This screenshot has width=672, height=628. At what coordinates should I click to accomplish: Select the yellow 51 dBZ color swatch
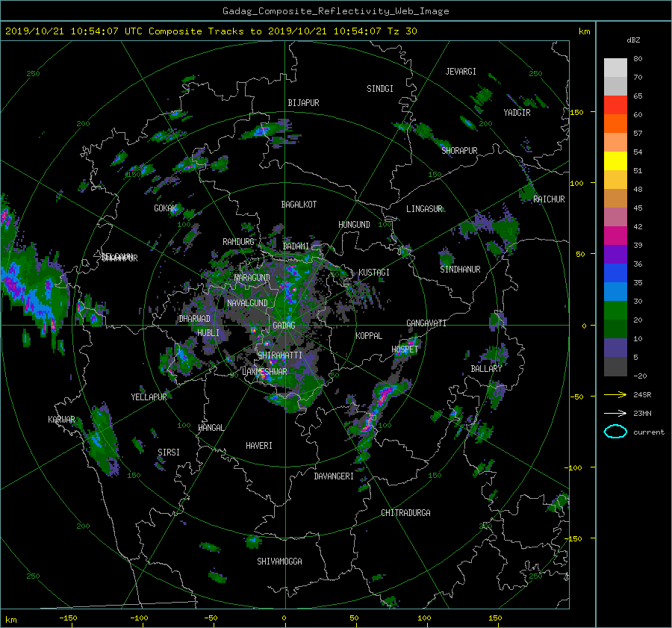pyautogui.click(x=615, y=161)
